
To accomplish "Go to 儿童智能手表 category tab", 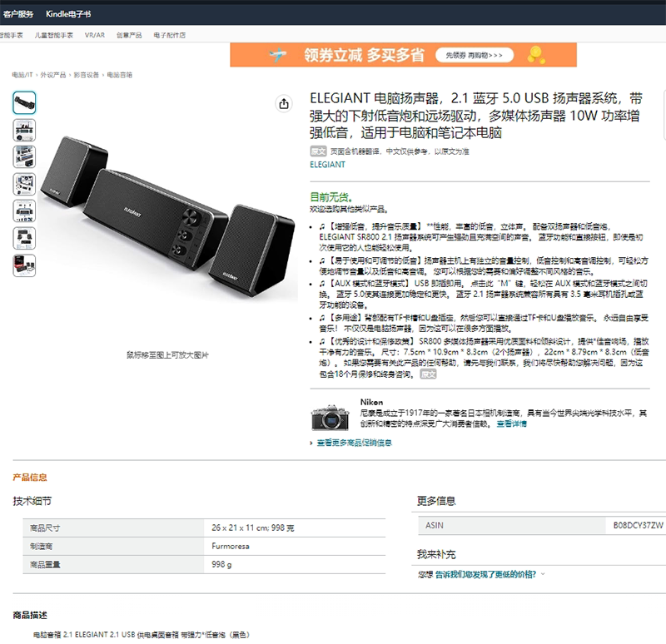I will click(54, 35).
